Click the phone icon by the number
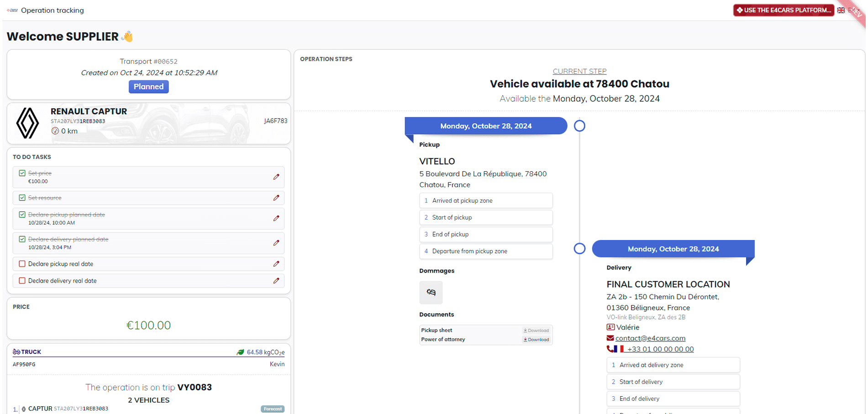 [610, 349]
